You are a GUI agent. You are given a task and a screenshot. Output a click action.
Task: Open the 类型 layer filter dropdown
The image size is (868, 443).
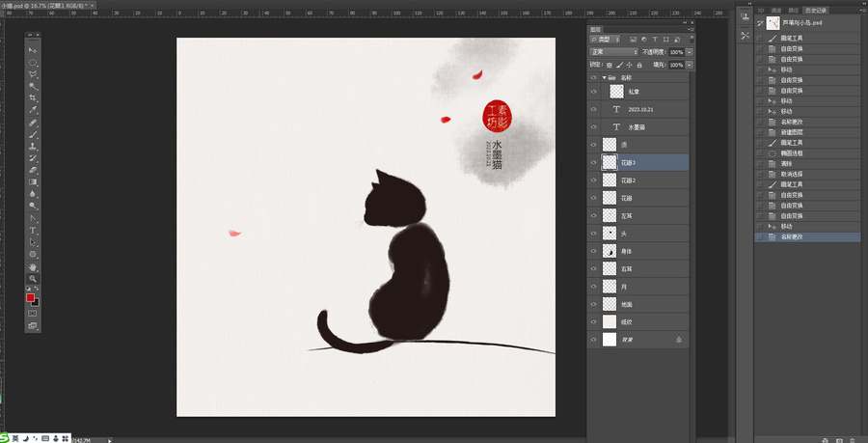(605, 40)
